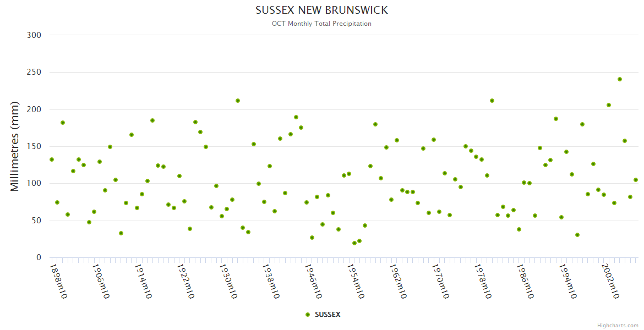
Task: Click the 212 mm point around 1980
Action: coord(492,101)
